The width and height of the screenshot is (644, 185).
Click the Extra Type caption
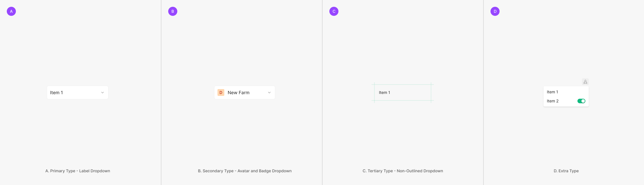click(566, 171)
